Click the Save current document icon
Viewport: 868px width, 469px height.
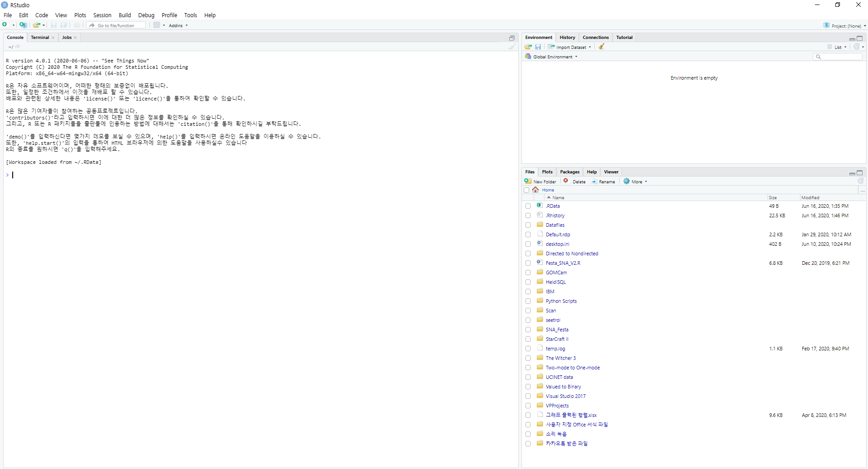click(x=54, y=25)
